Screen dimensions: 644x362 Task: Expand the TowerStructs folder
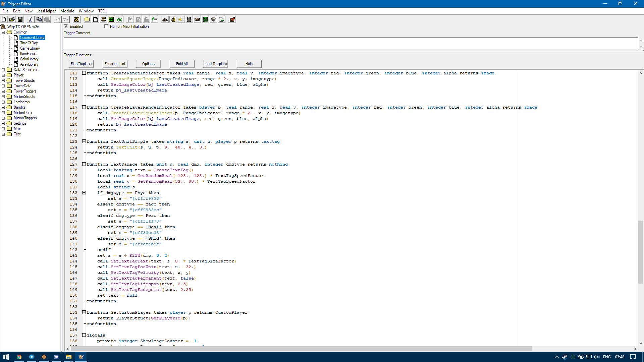(x=3, y=80)
